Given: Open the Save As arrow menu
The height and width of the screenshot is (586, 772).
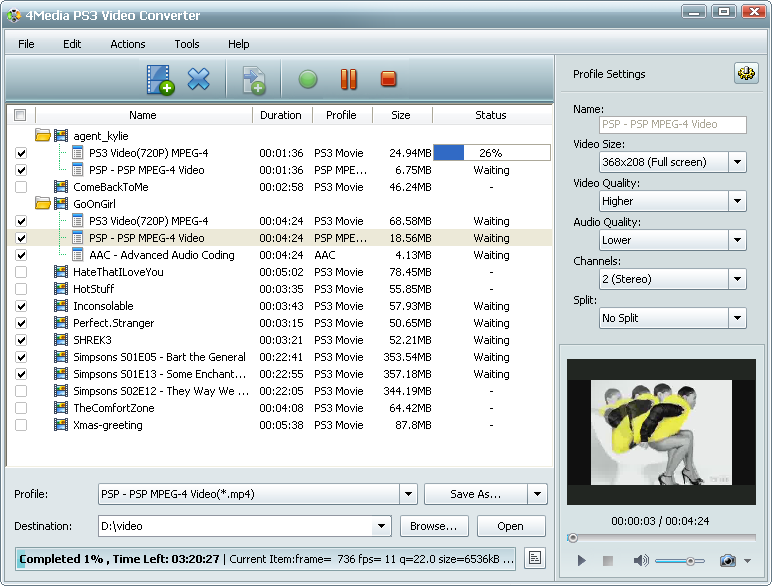Looking at the screenshot, I should (x=538, y=494).
